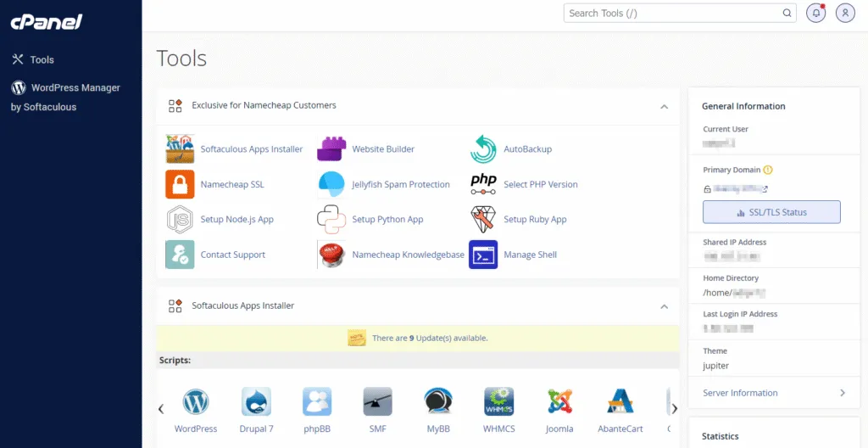Open the Select PHP Version link
The image size is (868, 448).
(540, 184)
